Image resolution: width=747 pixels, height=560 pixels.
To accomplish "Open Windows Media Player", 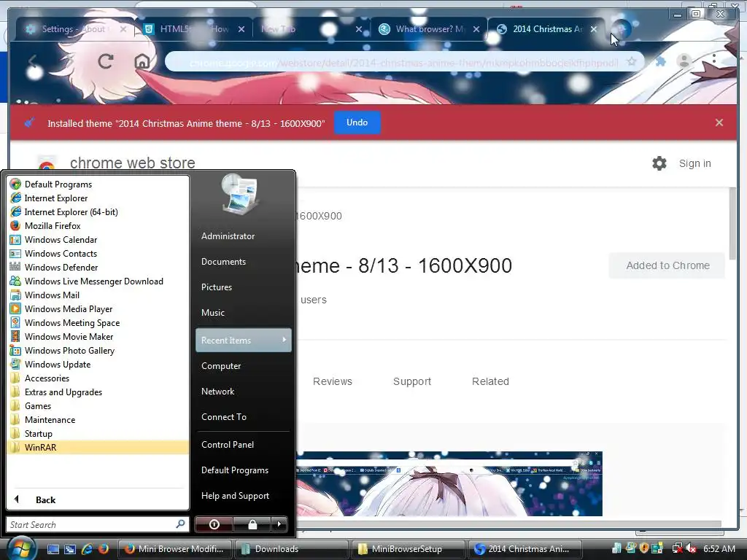I will click(x=69, y=308).
